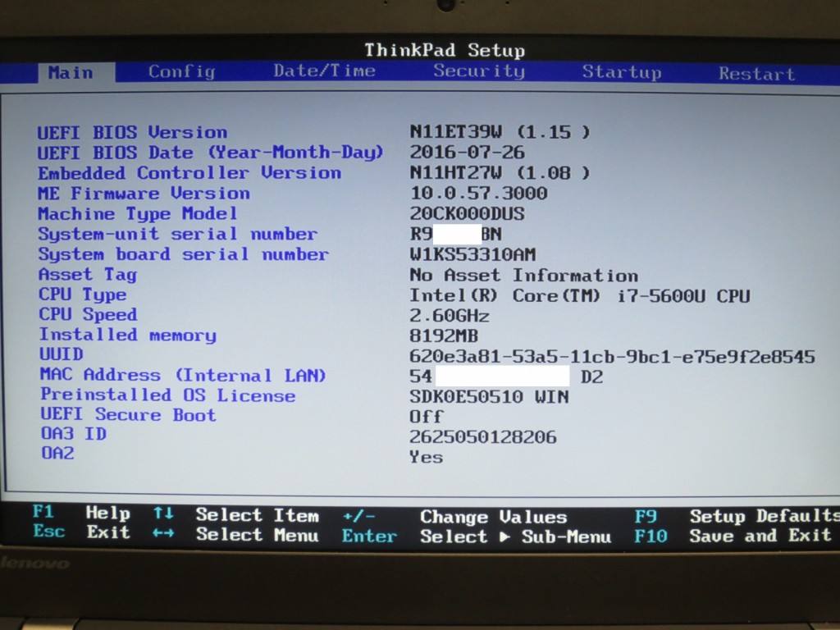
Task: Select board serial W1KS53310AM
Action: click(x=472, y=254)
